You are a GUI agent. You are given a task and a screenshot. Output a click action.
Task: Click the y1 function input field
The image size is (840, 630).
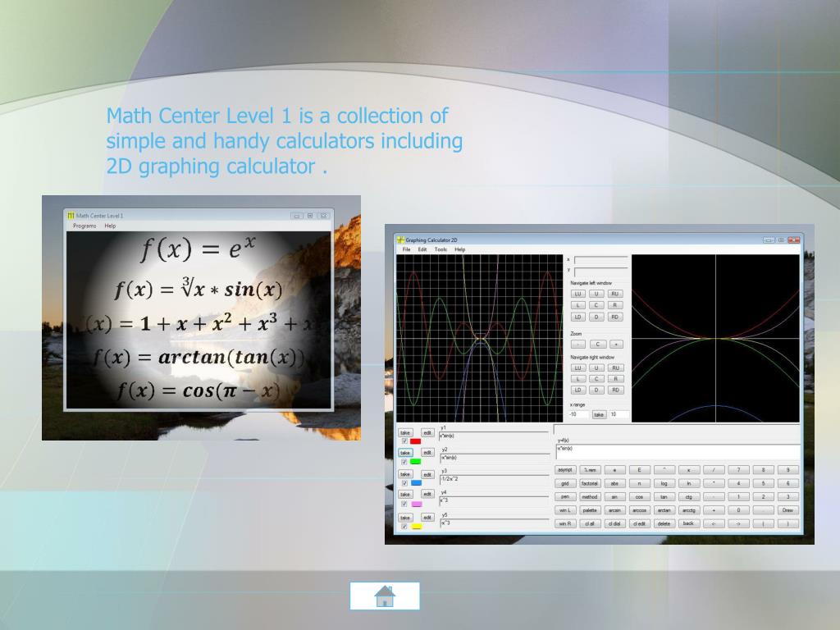(495, 436)
